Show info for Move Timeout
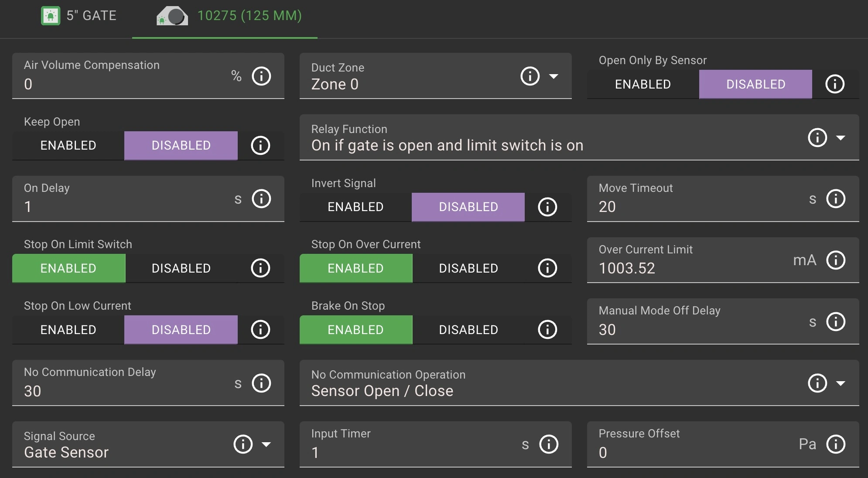The image size is (868, 478). pos(835,199)
